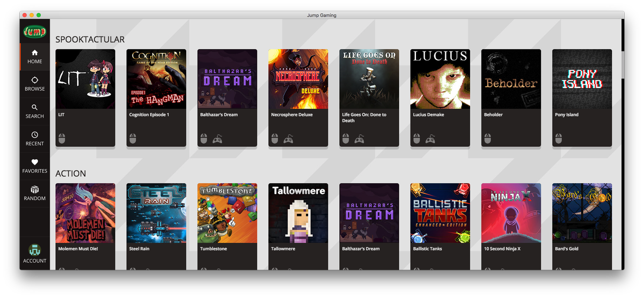Screen dimensions: 644x298
Task: Open the Steel Rain cover art
Action: pos(156,213)
